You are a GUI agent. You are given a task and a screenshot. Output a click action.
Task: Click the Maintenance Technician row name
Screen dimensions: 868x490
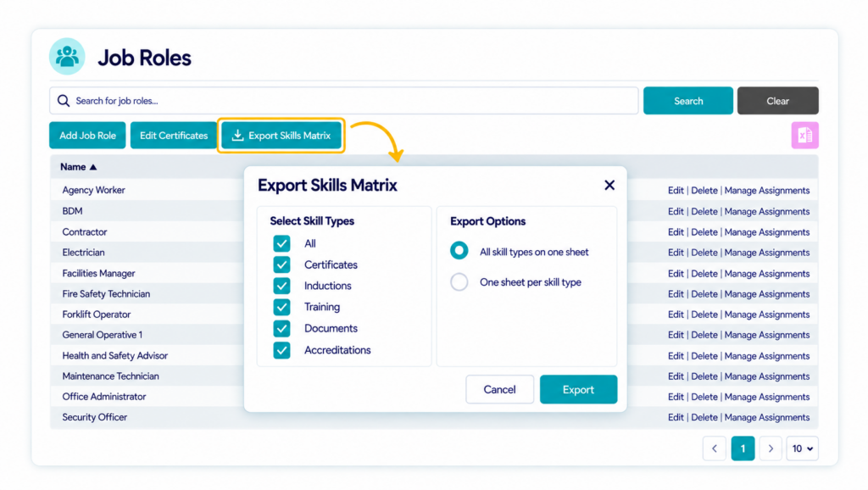tap(111, 376)
